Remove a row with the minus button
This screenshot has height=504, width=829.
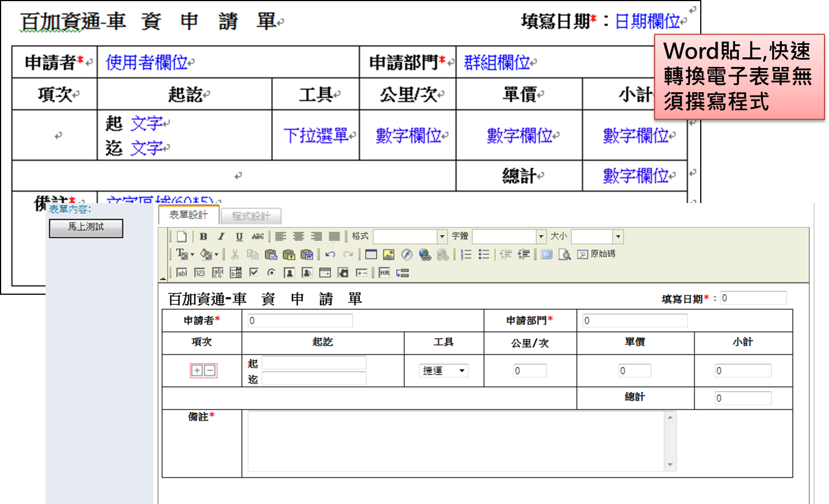click(x=210, y=371)
